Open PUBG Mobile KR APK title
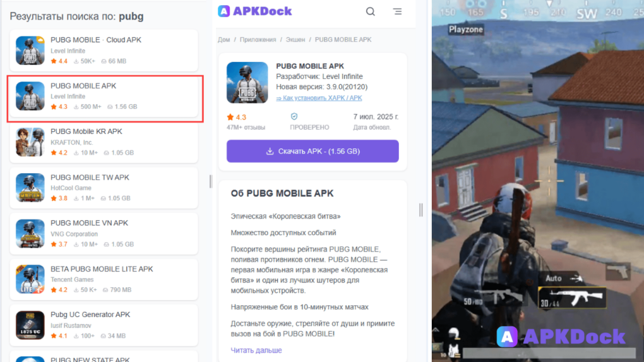The height and width of the screenshot is (362, 644). pyautogui.click(x=86, y=131)
